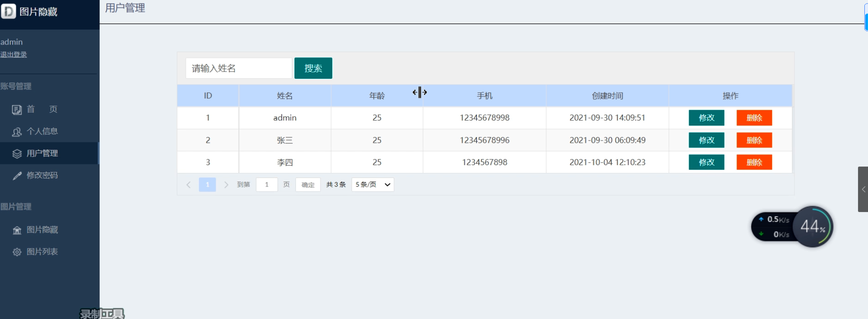Click the network speed 44% widget
The height and width of the screenshot is (319, 868).
tap(792, 227)
